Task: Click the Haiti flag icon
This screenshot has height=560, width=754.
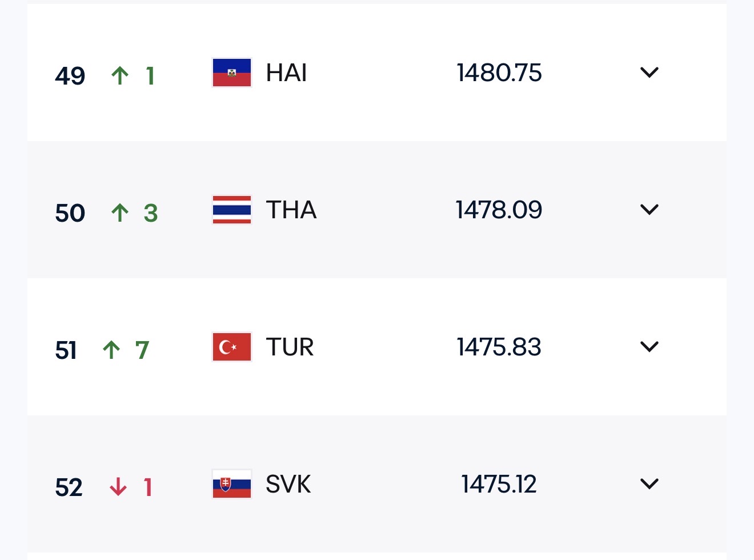Action: 231,73
